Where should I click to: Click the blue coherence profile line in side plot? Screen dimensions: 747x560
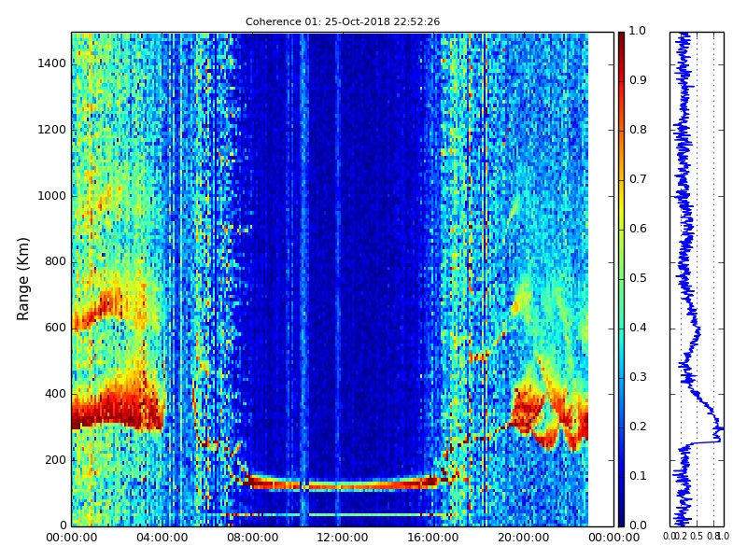(686, 279)
